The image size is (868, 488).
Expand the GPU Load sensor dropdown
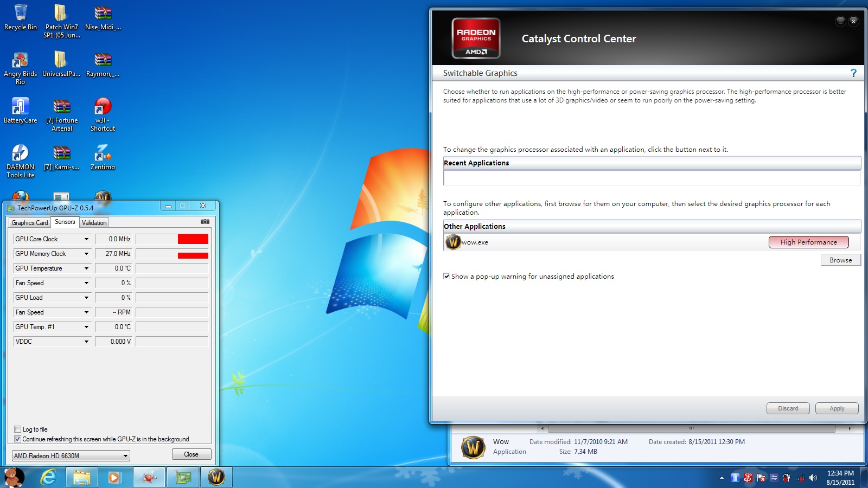[x=86, y=298]
